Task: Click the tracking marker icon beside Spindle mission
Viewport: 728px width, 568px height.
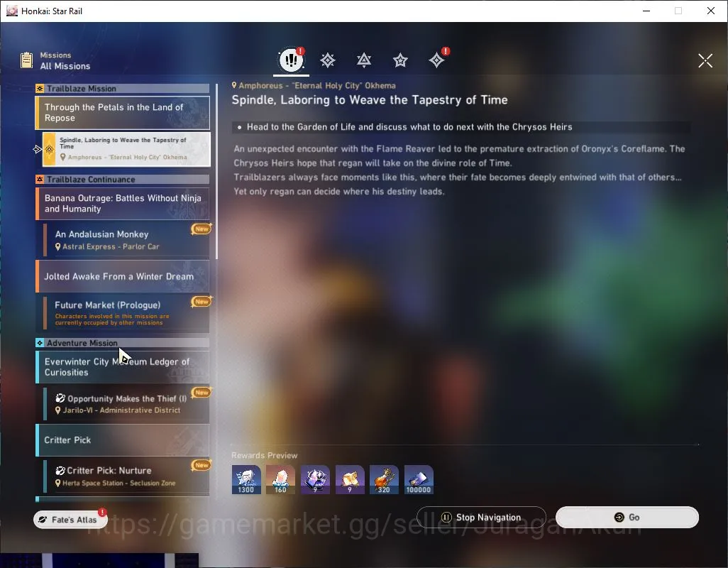Action: pyautogui.click(x=38, y=149)
